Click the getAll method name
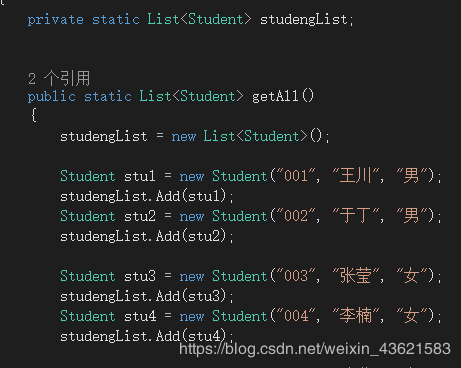This screenshot has width=461, height=368. coord(275,96)
